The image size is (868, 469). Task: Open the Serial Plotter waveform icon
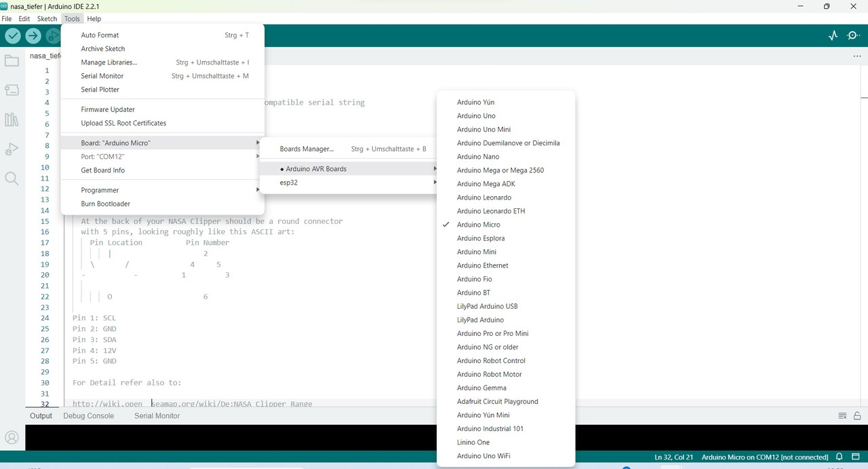coord(833,36)
